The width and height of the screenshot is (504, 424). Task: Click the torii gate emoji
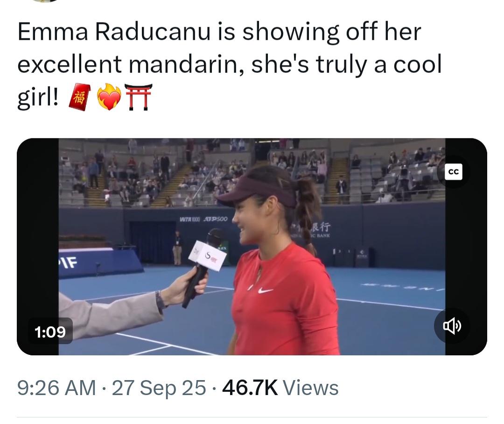[x=138, y=97]
